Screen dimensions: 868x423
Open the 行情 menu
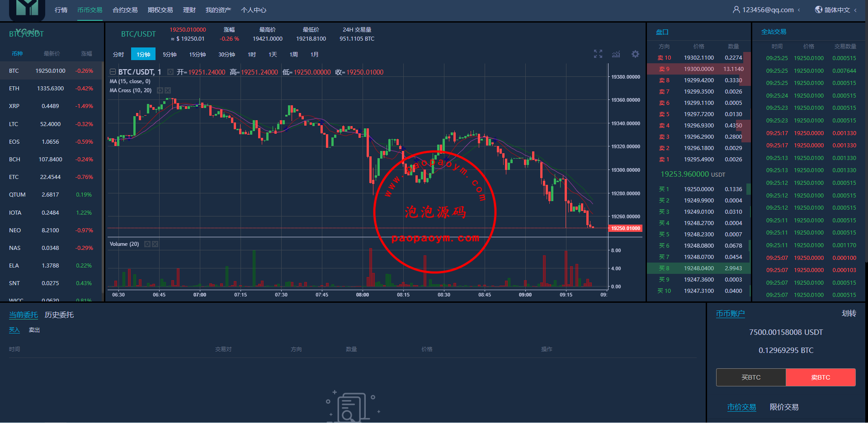(61, 10)
